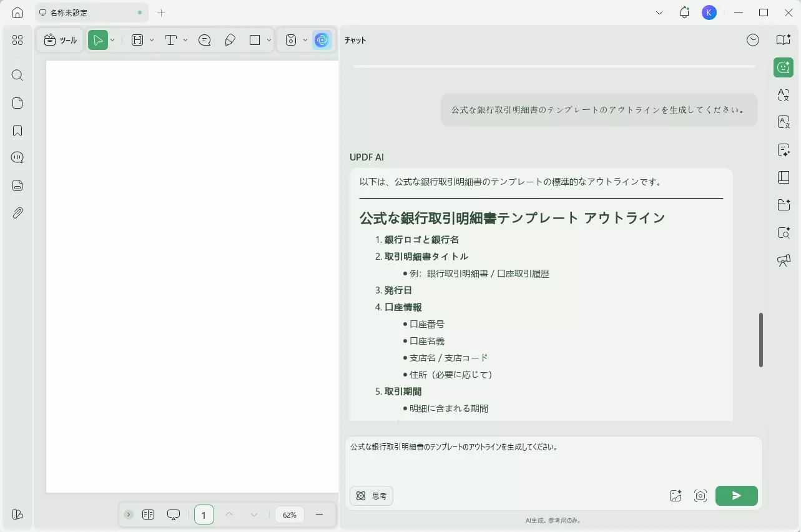
Task: Send the chat message with arrow button
Action: tap(736, 495)
